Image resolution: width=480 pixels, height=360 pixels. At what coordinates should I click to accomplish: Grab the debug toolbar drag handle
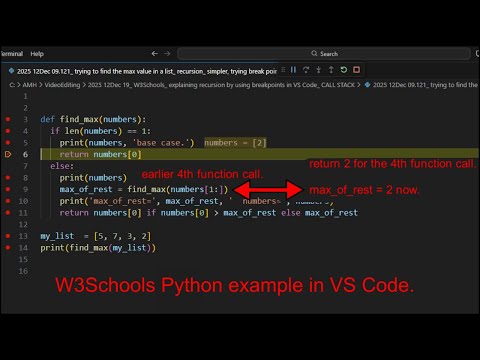283,70
